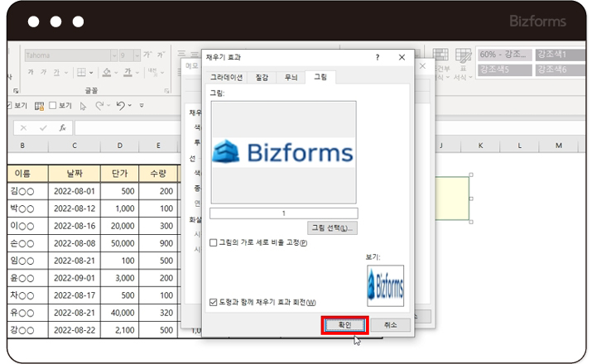Image resolution: width=592 pixels, height=364 pixels.
Task: Apply 강조색6 cell style
Action: pos(561,69)
